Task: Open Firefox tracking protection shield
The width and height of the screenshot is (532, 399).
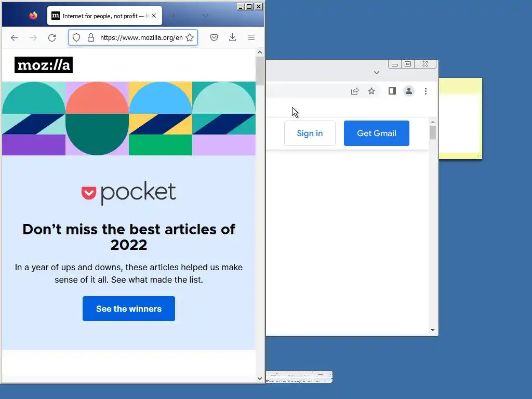Action: point(76,37)
